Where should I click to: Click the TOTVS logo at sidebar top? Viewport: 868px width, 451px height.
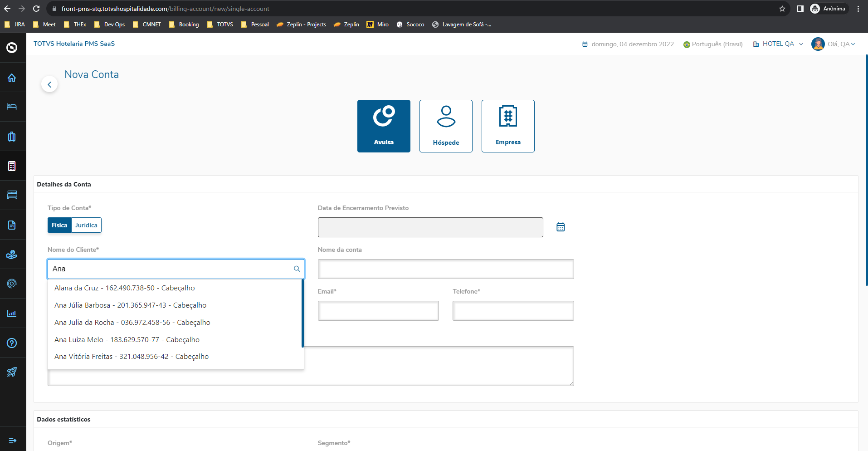click(12, 47)
